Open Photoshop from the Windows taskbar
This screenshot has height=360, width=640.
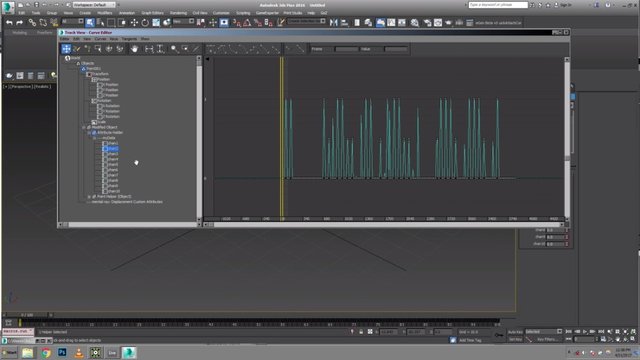click(62, 352)
